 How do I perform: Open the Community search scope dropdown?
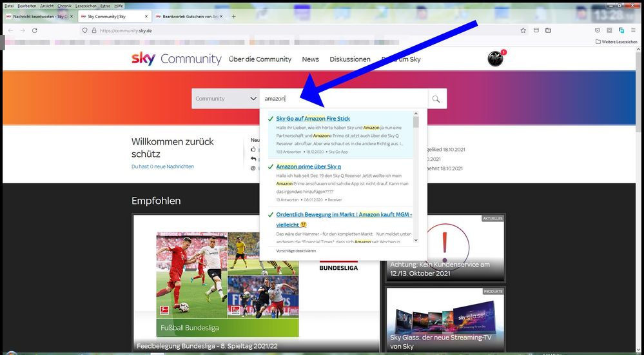226,99
